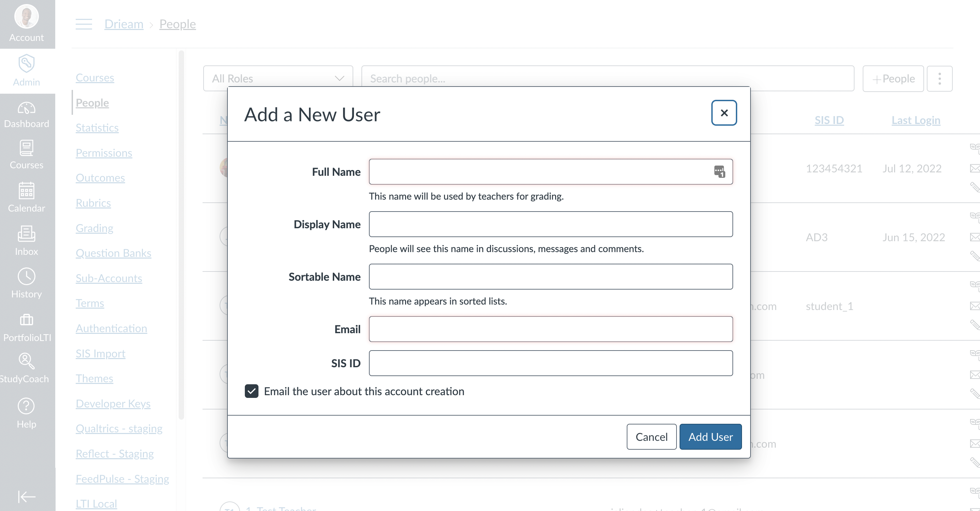
Task: Launch the PortfolioLTI tool
Action: pos(27,327)
